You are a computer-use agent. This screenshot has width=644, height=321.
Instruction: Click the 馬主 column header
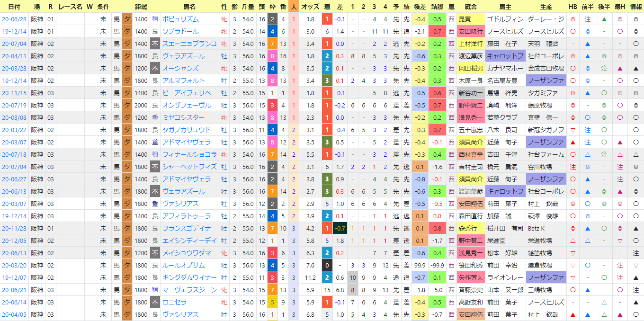[x=505, y=7]
